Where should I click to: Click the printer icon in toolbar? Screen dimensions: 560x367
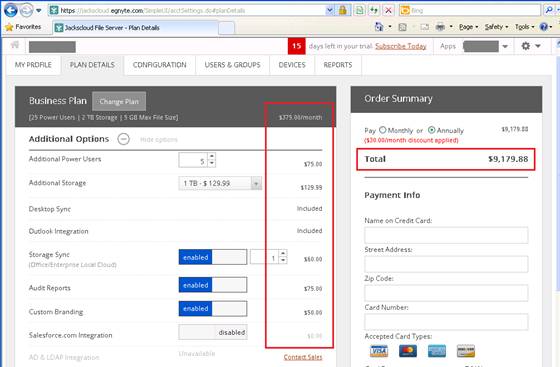pos(440,27)
